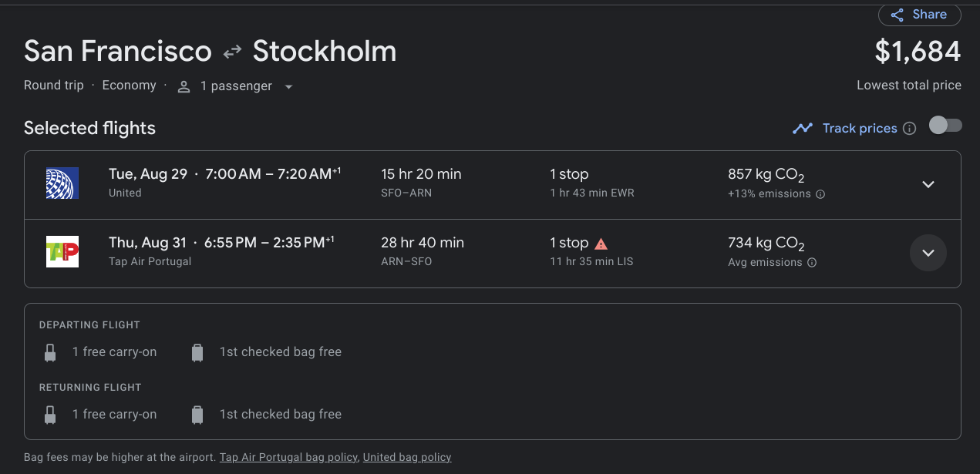Enable the Track prices toggle switch

[945, 126]
